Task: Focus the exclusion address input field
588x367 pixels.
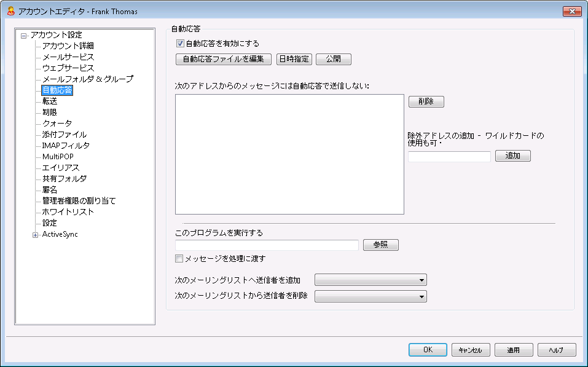Action: tap(449, 157)
